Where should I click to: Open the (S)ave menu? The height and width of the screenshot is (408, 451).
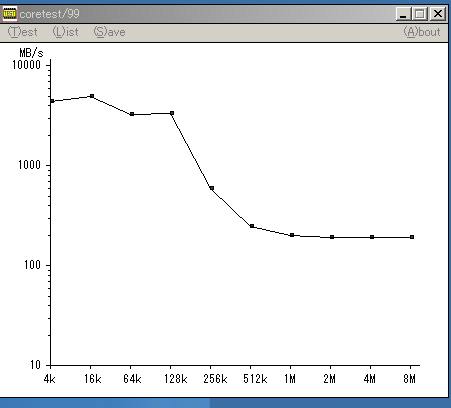[x=109, y=32]
